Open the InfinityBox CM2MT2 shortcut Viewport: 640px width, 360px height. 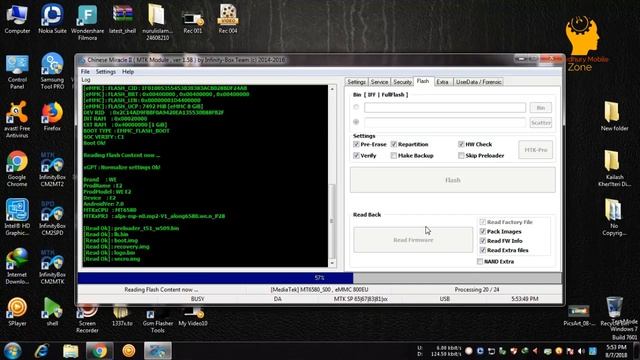(52, 169)
